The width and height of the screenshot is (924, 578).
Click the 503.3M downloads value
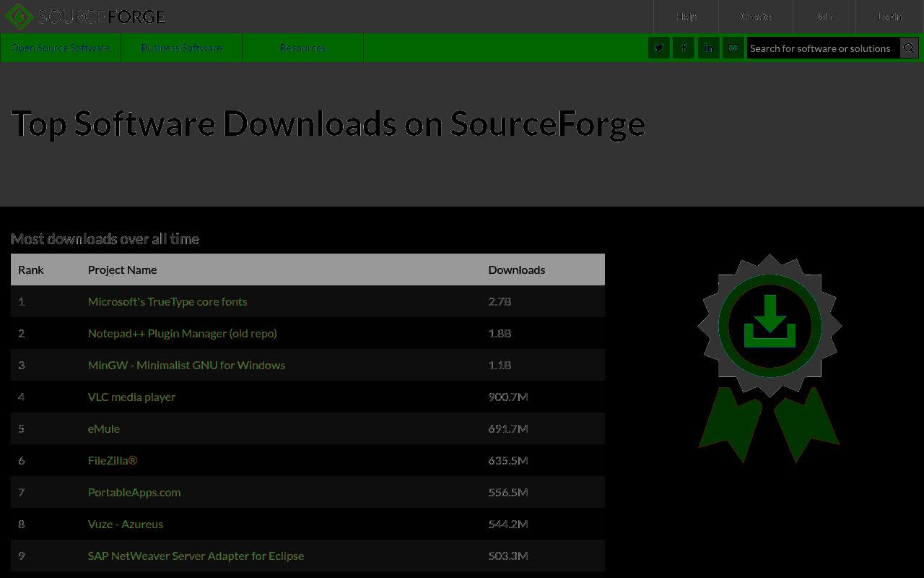508,556
